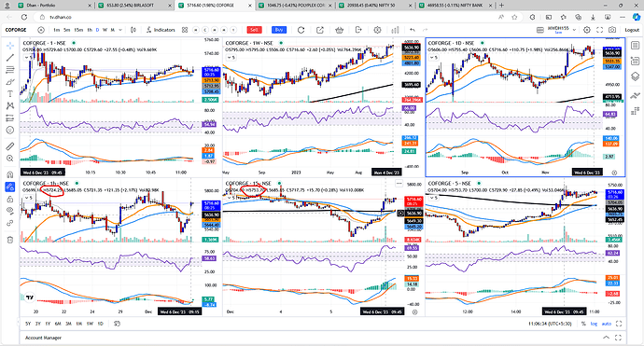Select the zoom in tool
Screen dimensions: 644x346
pyautogui.click(x=10, y=159)
